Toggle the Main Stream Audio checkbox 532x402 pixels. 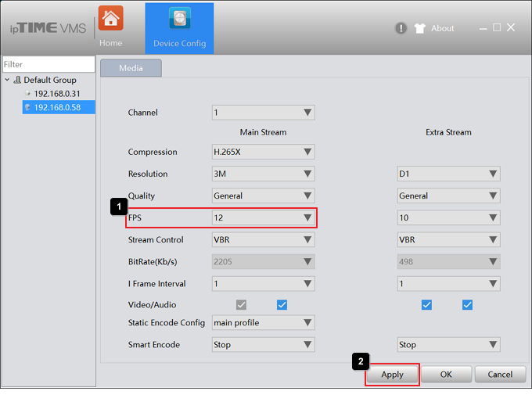click(282, 305)
